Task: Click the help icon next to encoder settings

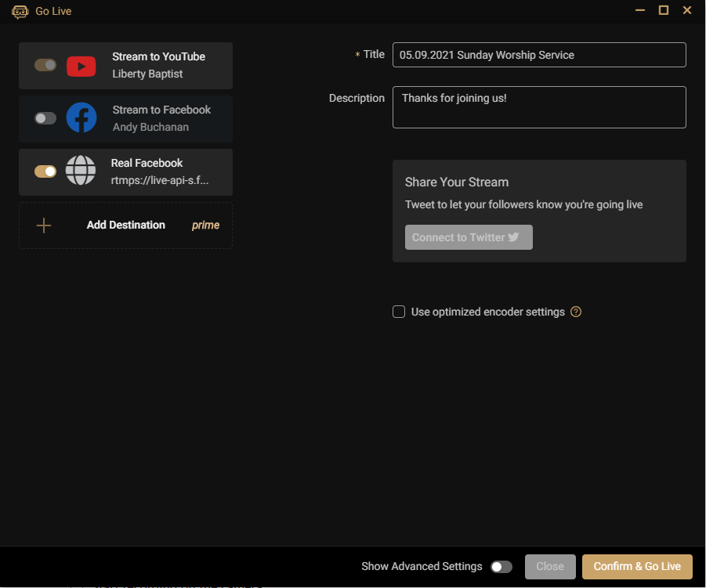Action: point(576,312)
